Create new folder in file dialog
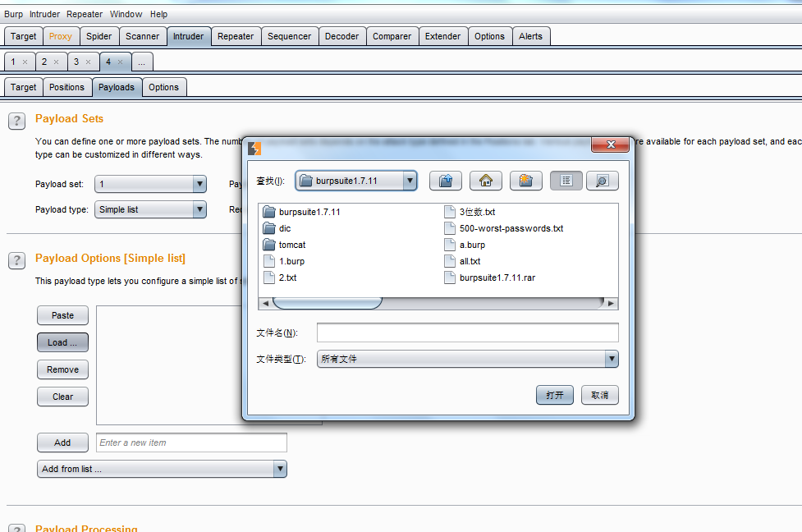The height and width of the screenshot is (532, 802). click(526, 181)
